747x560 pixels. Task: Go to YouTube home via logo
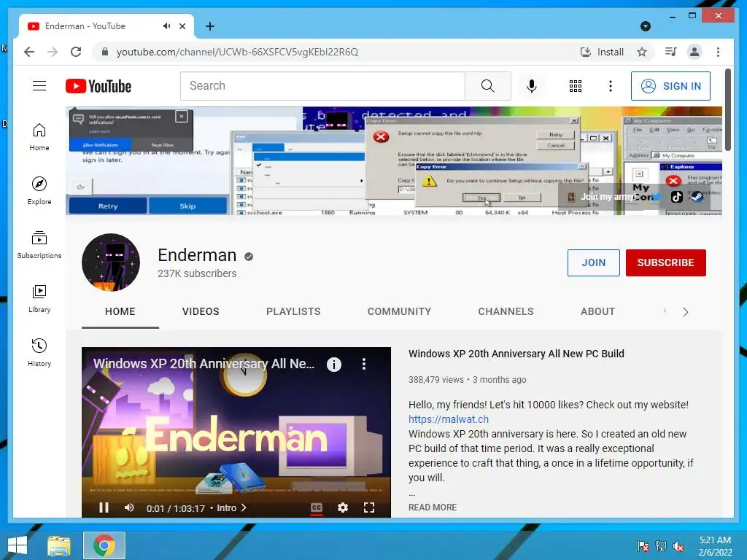point(98,86)
